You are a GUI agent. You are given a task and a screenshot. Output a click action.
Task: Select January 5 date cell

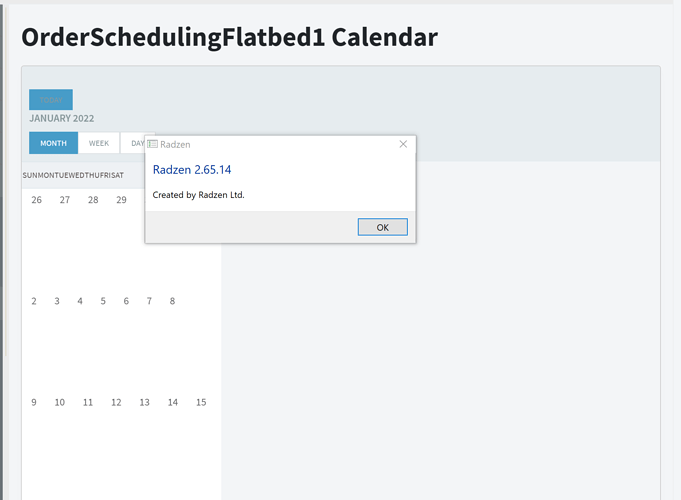point(103,301)
